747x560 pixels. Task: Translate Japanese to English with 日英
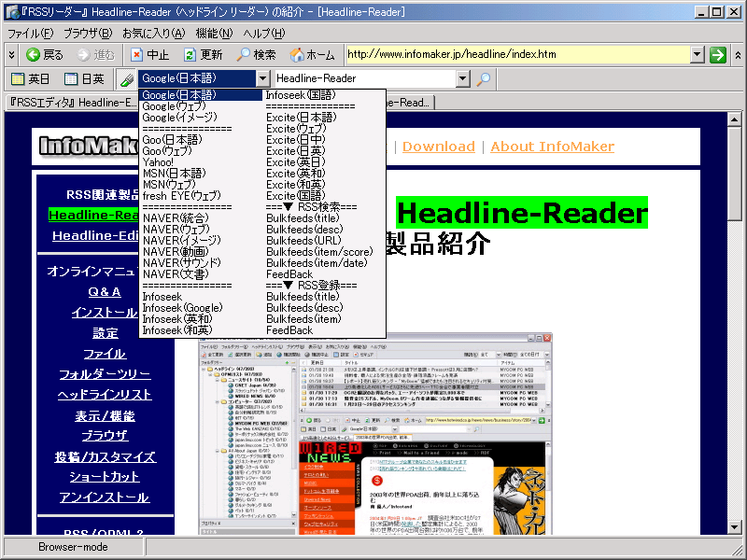(x=84, y=78)
